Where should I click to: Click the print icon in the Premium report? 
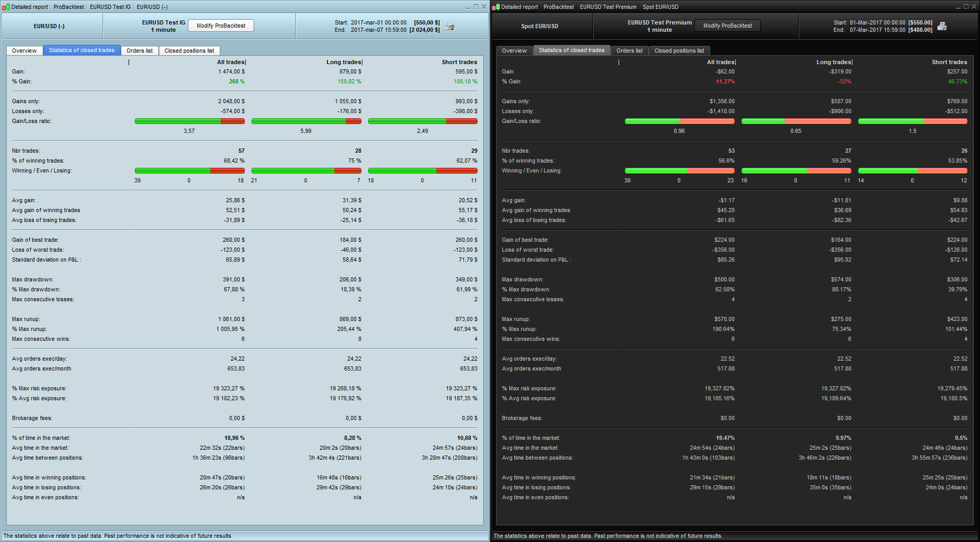[x=940, y=25]
